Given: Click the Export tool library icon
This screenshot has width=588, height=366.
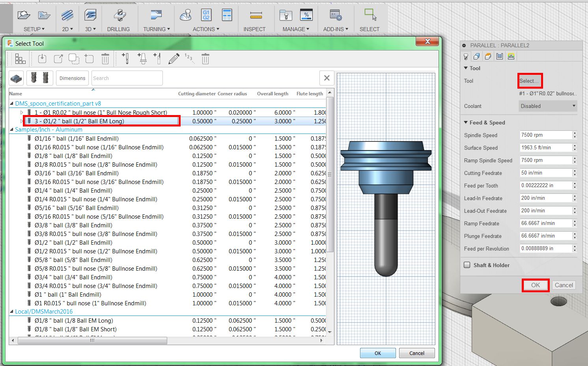Looking at the screenshot, I should 58,59.
